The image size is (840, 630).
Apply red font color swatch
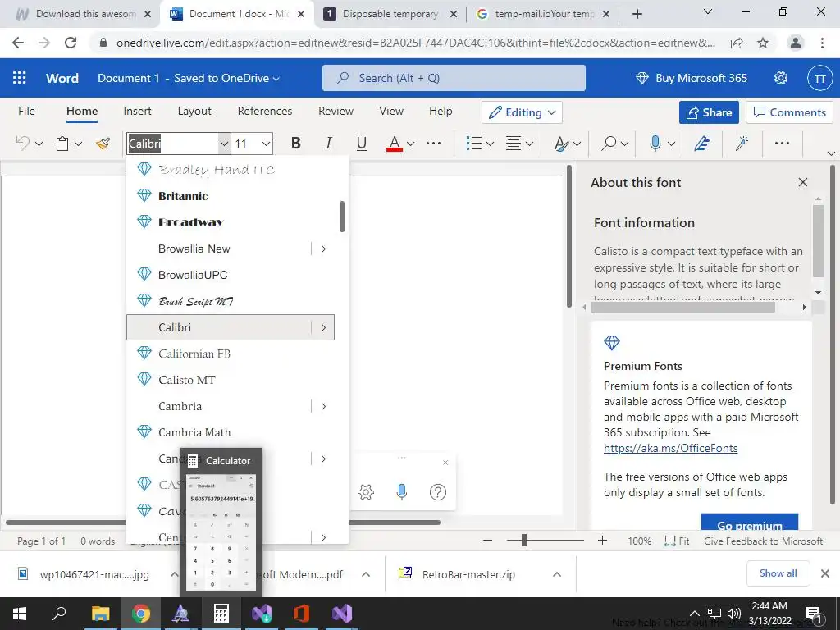click(x=395, y=144)
